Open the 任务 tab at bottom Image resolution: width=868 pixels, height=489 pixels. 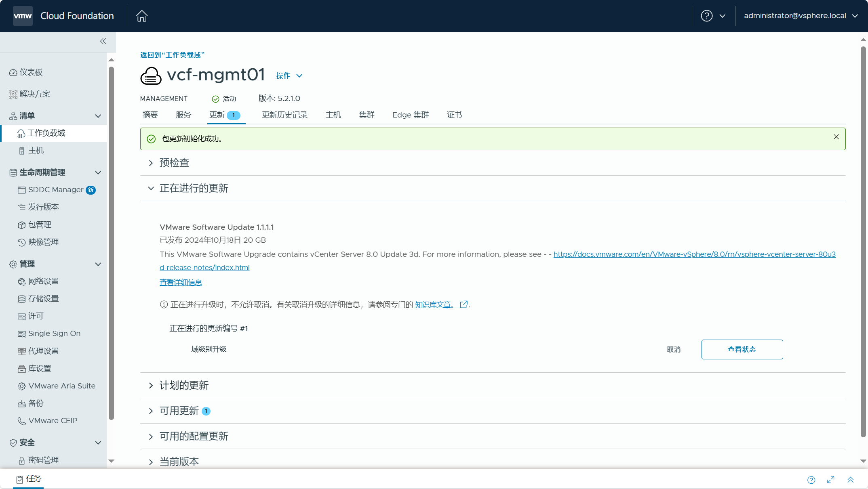coord(29,479)
